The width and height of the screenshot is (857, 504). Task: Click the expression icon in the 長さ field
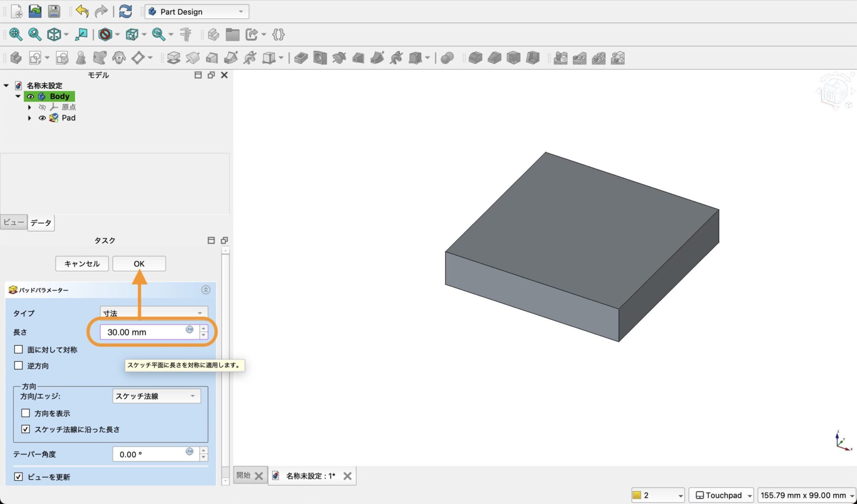190,330
